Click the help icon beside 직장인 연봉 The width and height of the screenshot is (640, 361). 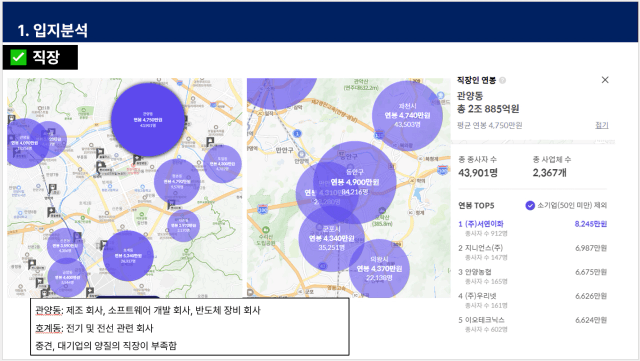coord(502,80)
